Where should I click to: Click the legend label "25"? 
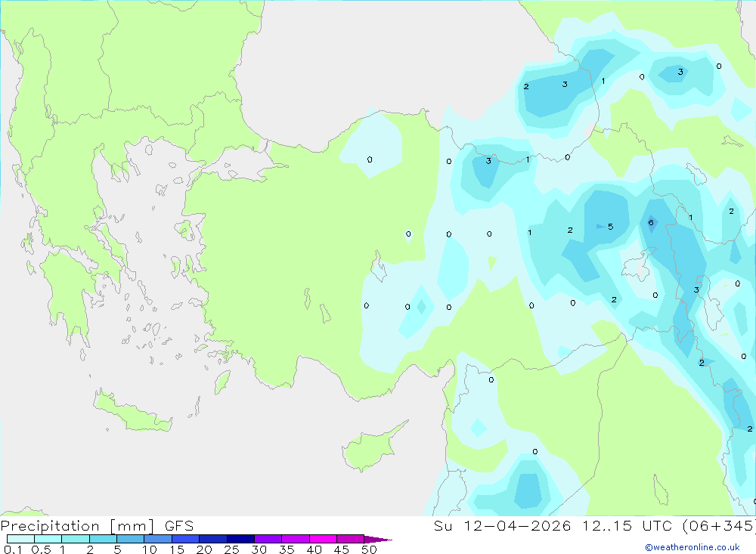tap(231, 549)
